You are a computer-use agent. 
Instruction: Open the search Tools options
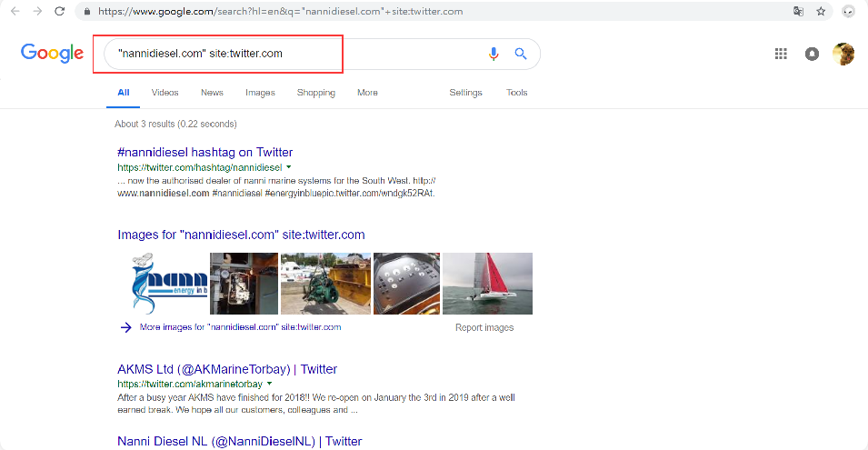coord(516,93)
